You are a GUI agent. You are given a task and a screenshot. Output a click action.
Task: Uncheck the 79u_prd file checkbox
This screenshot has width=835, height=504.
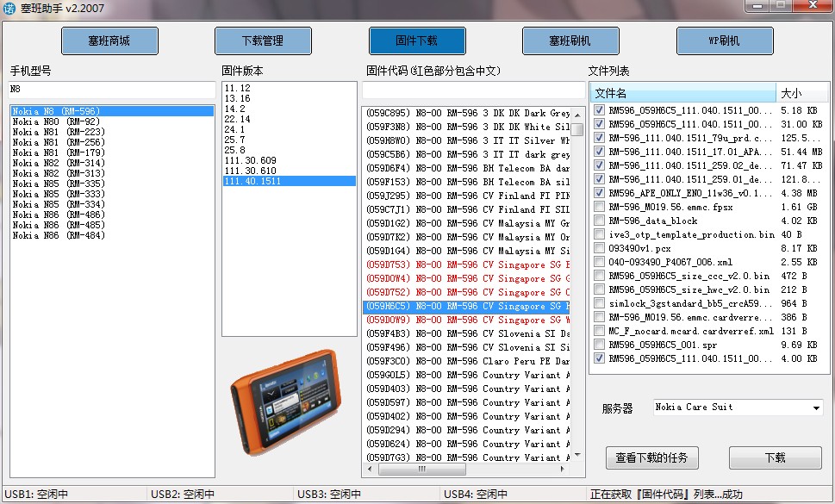point(599,137)
